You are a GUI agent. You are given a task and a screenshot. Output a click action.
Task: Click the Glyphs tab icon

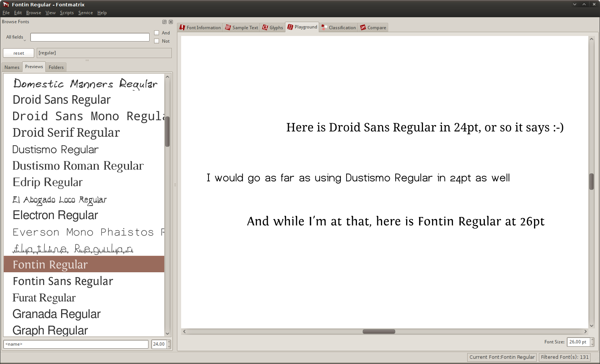(x=265, y=27)
